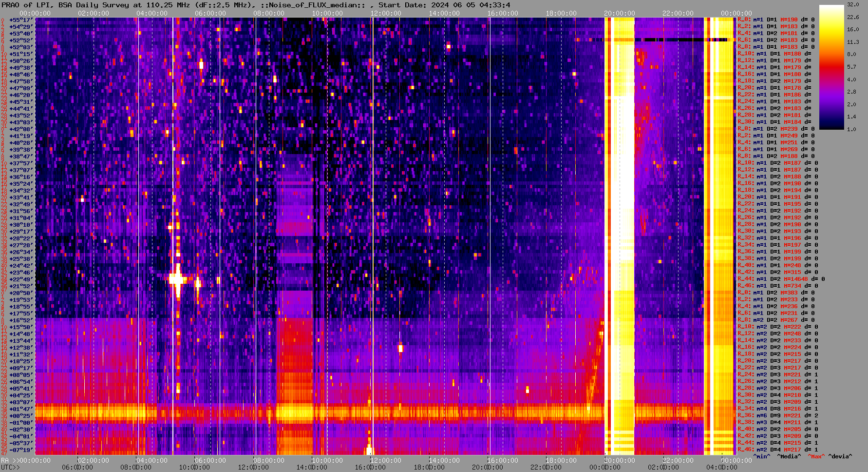
Task: Click the 11.3 color scale value
Action: [x=853, y=42]
